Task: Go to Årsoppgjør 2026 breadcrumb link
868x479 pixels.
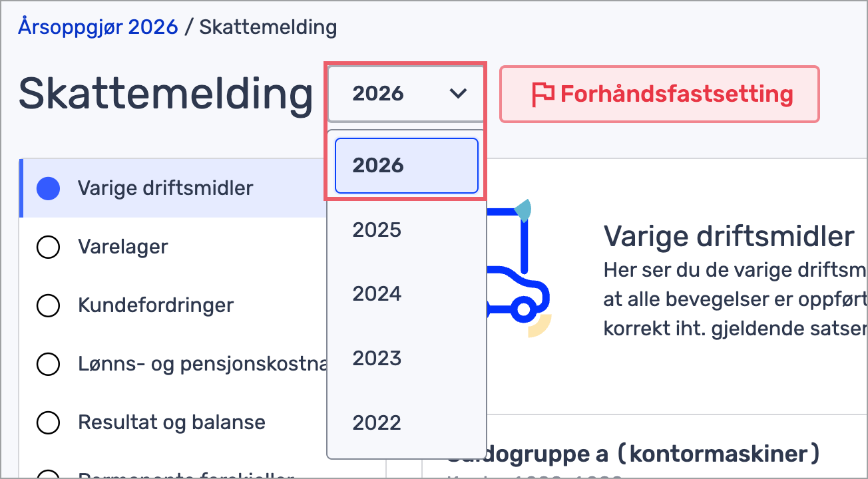Action: [99, 27]
